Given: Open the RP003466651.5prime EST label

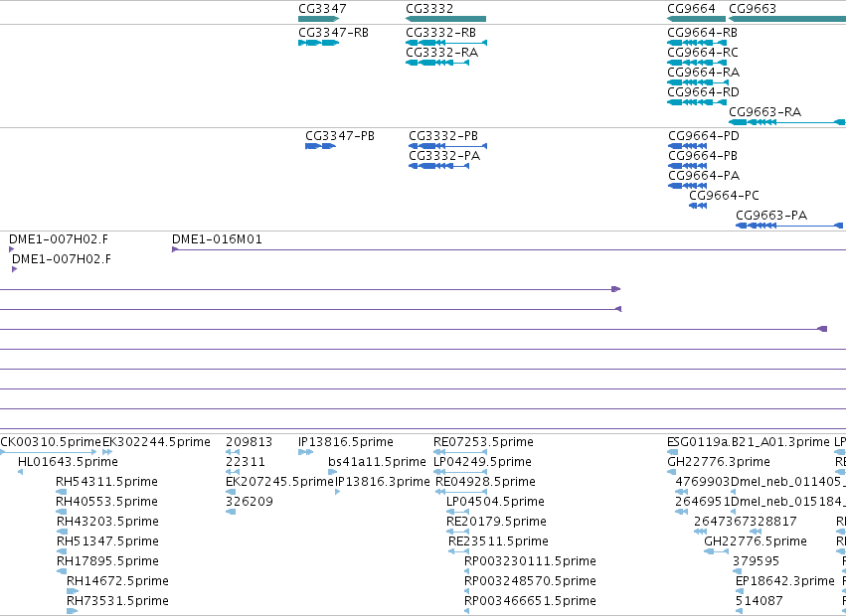Looking at the screenshot, I should 531,601.
